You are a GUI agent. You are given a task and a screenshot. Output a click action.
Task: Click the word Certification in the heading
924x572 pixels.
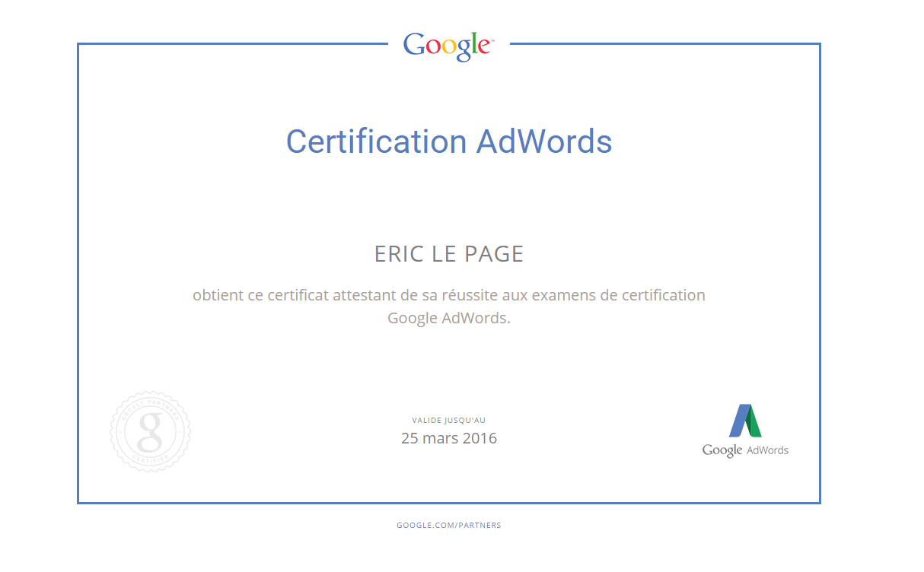pos(376,142)
